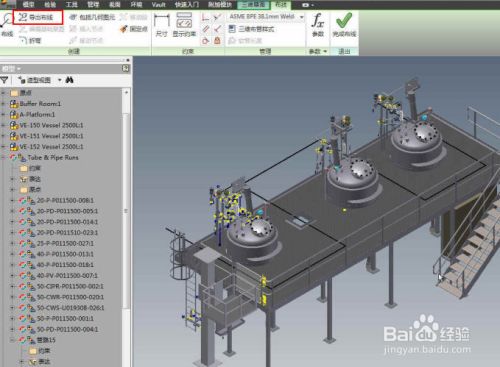This screenshot has height=367, width=500.
Task: Select Buffer Room:1 in the browser
Action: click(x=40, y=104)
